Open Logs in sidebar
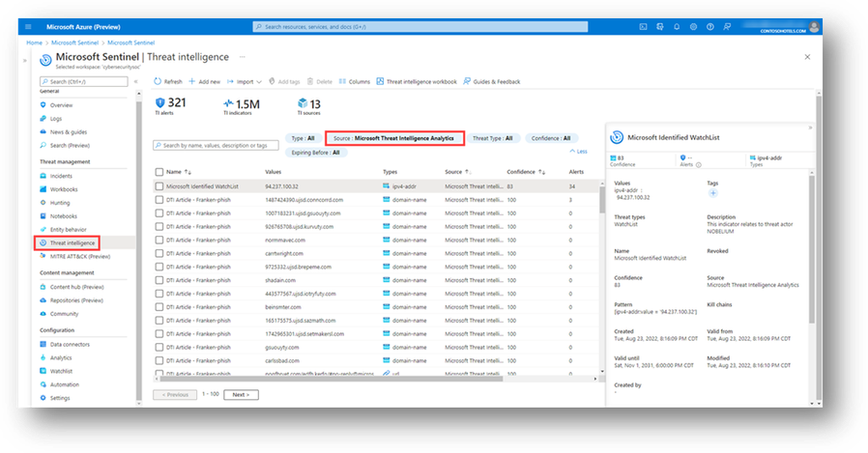 click(x=56, y=119)
